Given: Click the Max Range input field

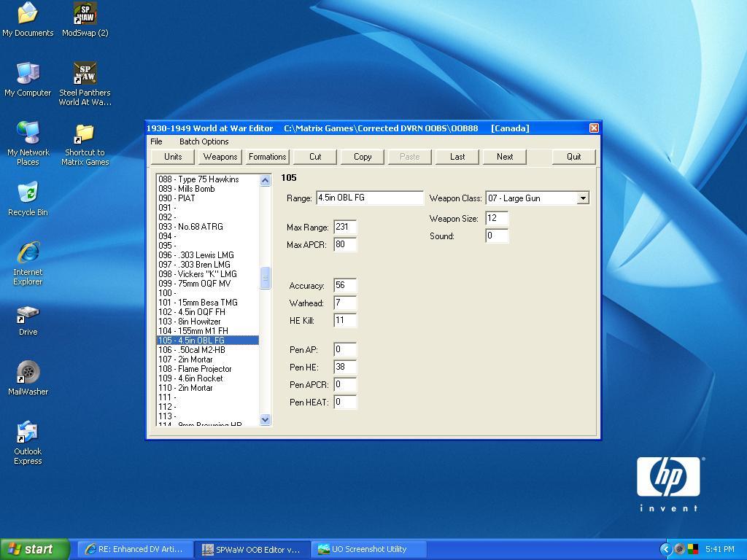Looking at the screenshot, I should [x=344, y=227].
